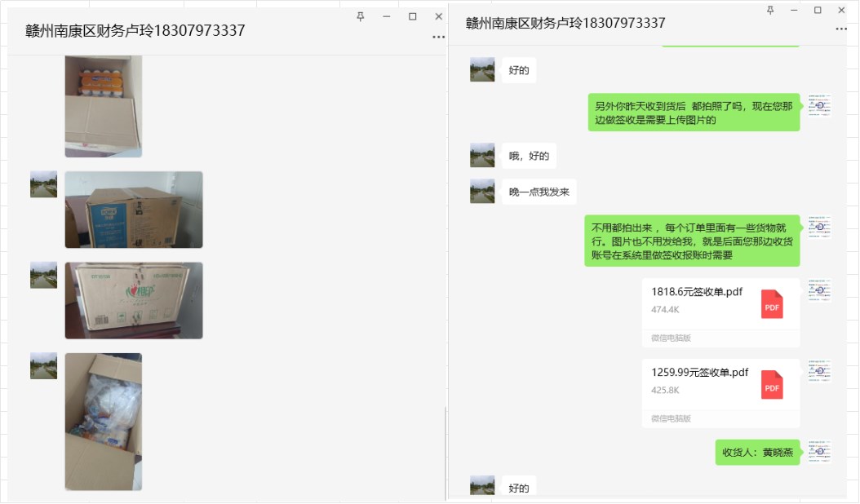View the red heart logo carton photo
This screenshot has height=504, width=860.
click(134, 300)
